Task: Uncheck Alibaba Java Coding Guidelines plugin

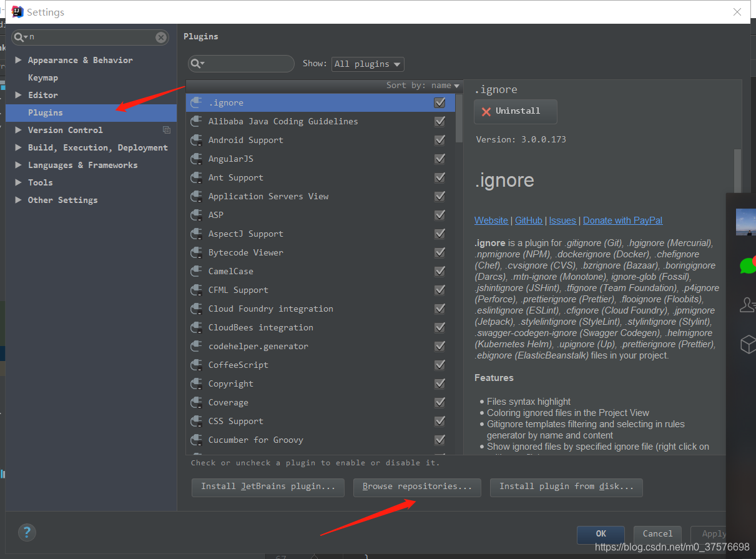Action: 439,121
